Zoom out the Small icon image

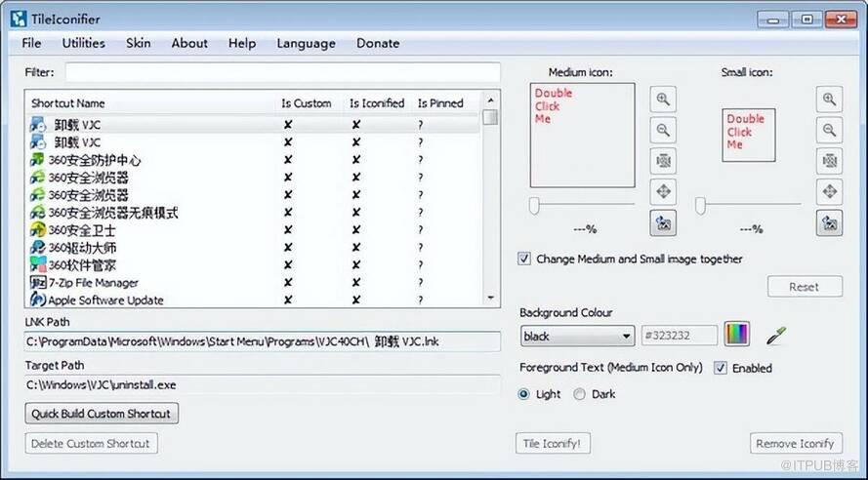(x=829, y=130)
